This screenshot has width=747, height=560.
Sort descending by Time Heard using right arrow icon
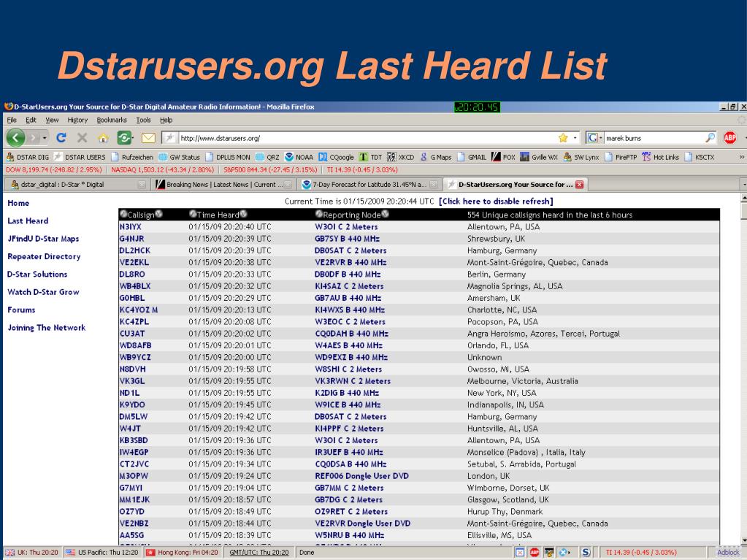coord(243,214)
